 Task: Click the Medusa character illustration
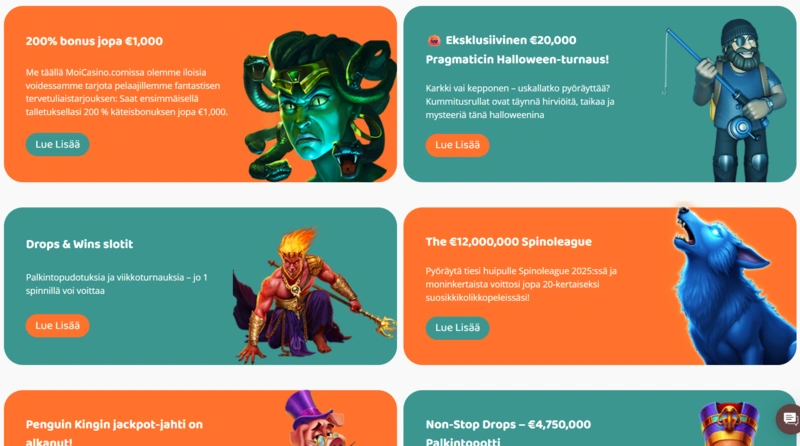click(320, 106)
